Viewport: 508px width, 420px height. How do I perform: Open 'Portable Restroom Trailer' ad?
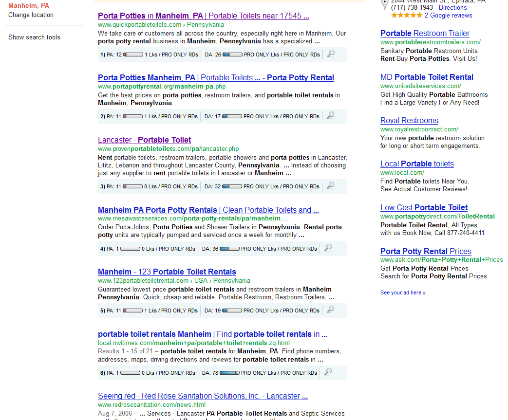point(425,34)
